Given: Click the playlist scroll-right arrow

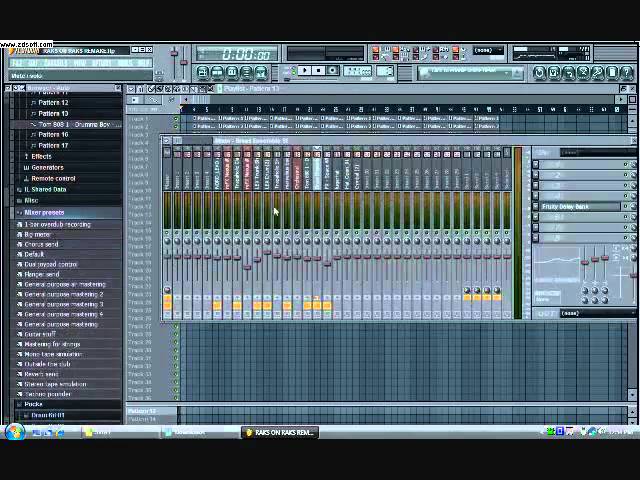Looking at the screenshot, I should tap(621, 100).
